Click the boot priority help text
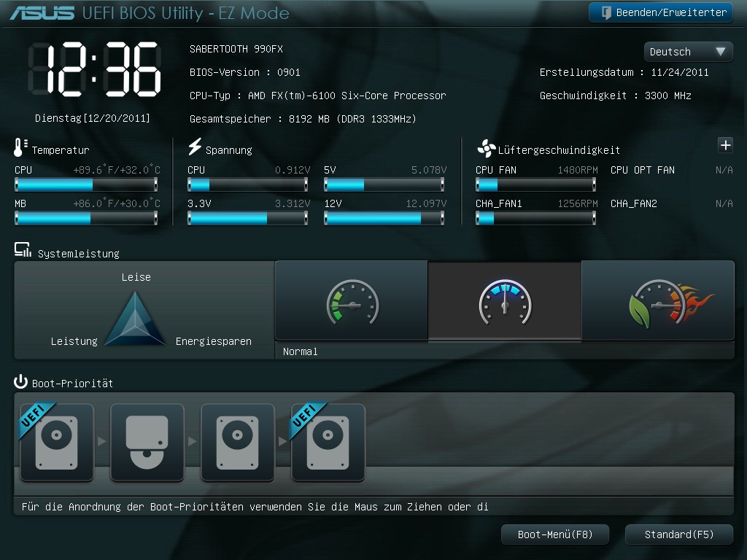 255,507
